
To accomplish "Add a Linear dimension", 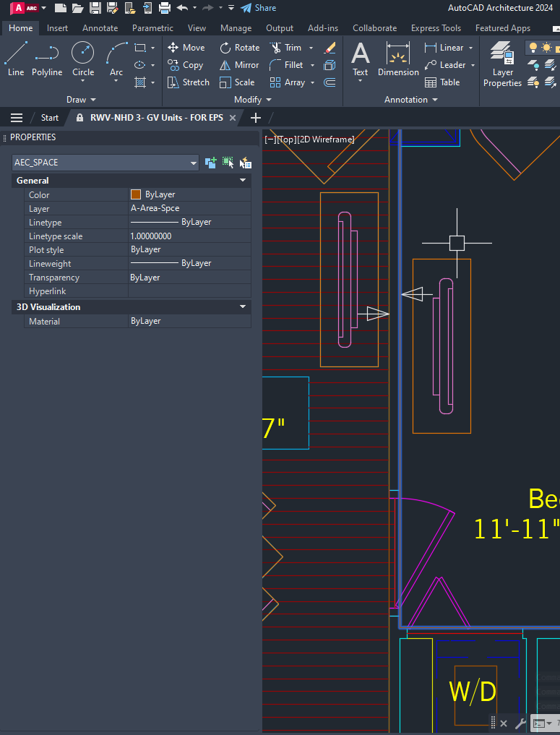I will [x=444, y=48].
